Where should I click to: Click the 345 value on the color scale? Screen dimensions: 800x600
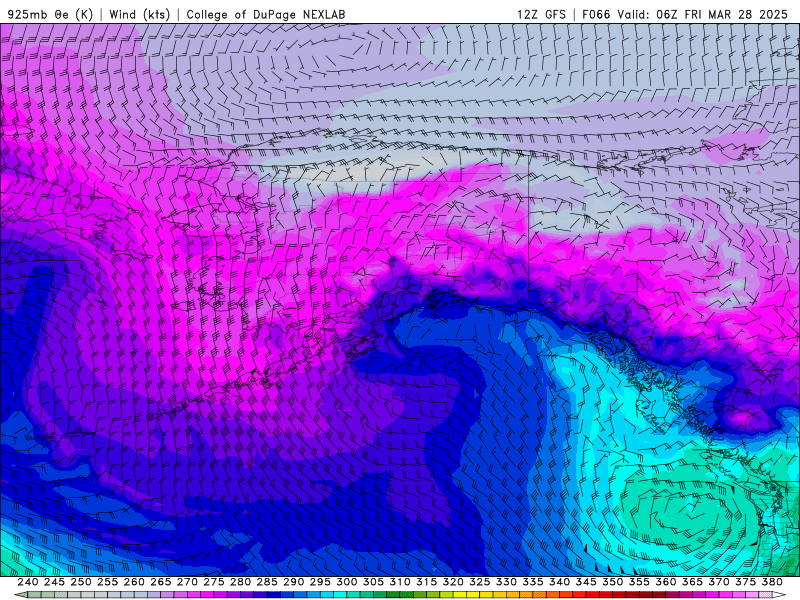[x=585, y=582]
